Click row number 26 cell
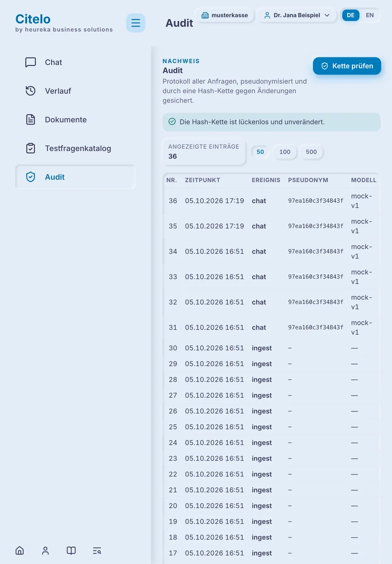 click(173, 411)
